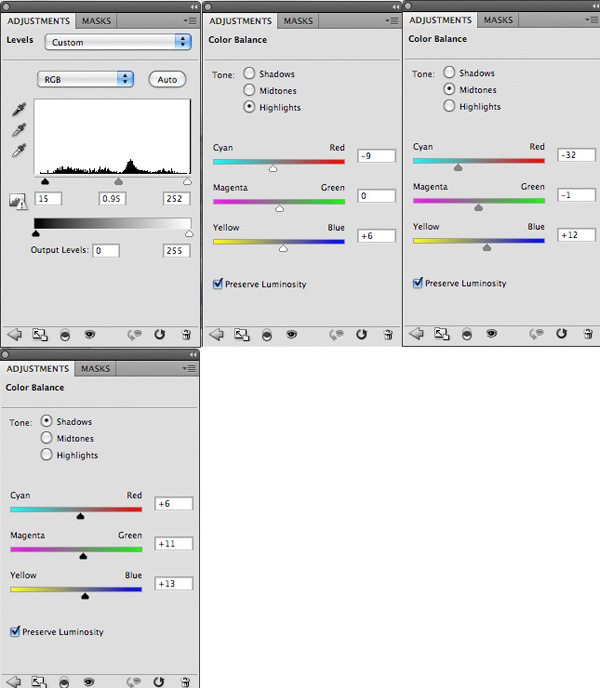Uncheck Preserve Luminosity in Midtones Color Balance panel
Screen dimensions: 600x688
(418, 283)
